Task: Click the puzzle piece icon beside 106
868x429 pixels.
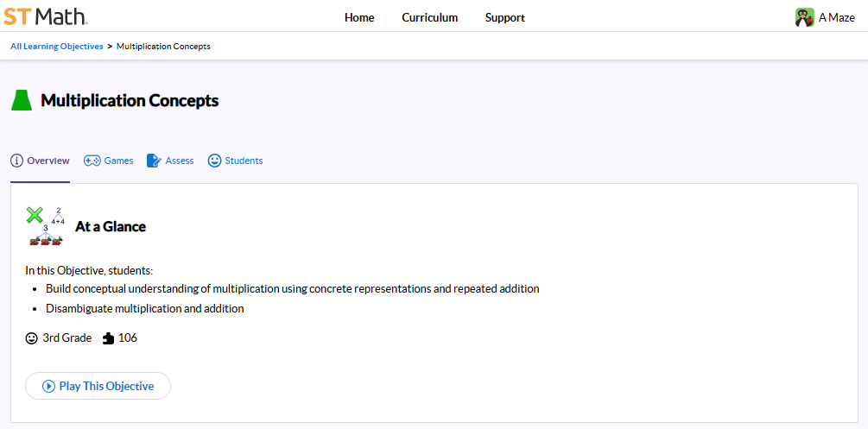Action: point(108,338)
